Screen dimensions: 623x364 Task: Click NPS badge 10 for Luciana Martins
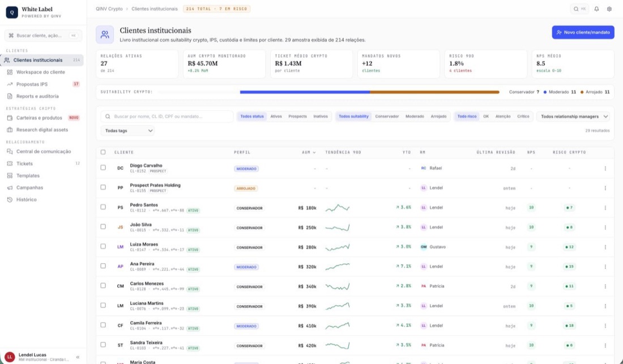[531, 306]
